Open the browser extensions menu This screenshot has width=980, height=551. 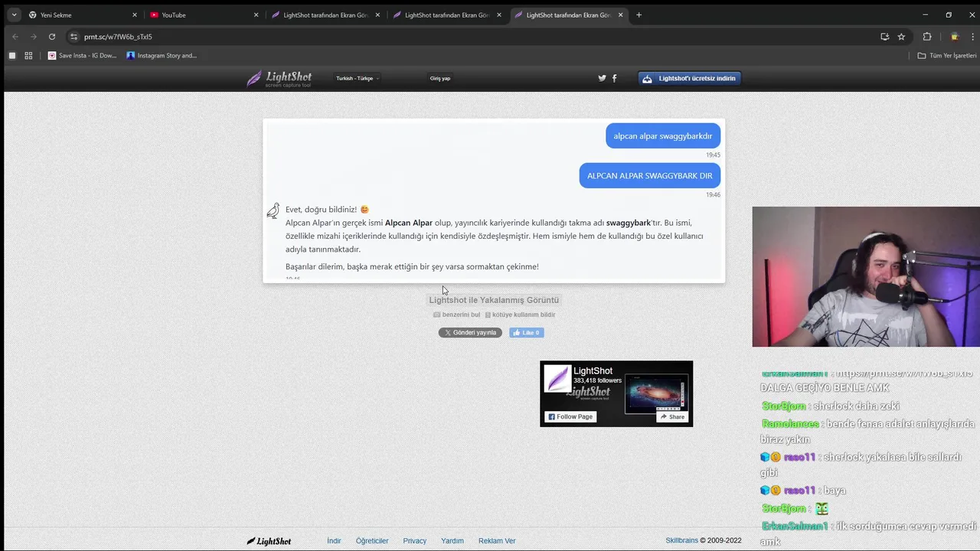[x=927, y=36]
